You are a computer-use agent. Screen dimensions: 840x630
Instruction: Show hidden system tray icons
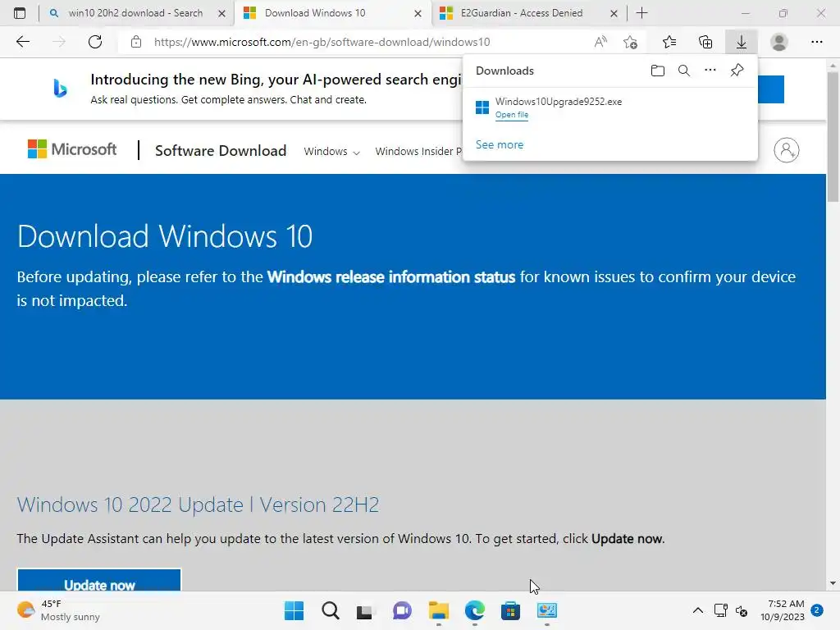coord(698,610)
